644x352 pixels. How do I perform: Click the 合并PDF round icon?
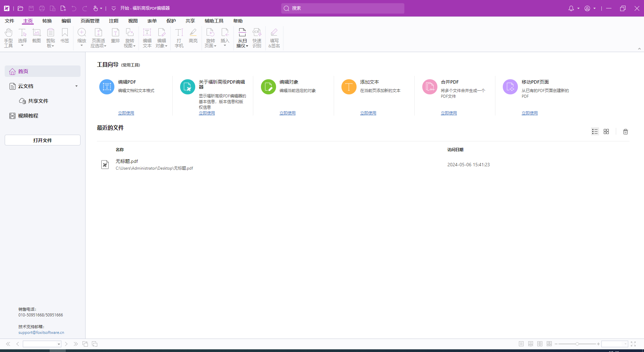(x=430, y=87)
